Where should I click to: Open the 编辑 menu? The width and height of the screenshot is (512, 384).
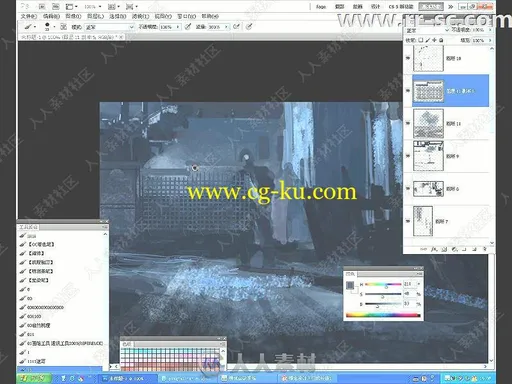coord(51,16)
